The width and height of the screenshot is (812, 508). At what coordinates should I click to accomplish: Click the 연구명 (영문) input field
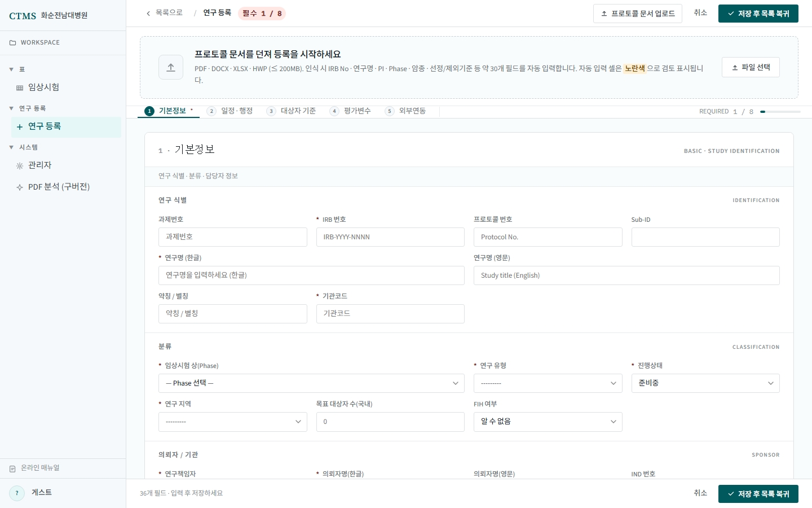coord(626,275)
